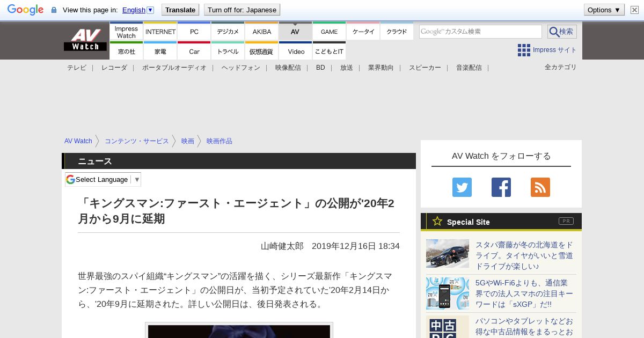Select the Video tab
Image resolution: width=644 pixels, height=338 pixels.
tap(295, 51)
